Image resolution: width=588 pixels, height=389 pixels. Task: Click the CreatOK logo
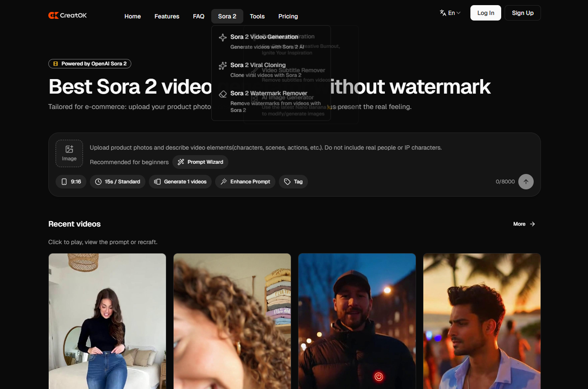click(x=68, y=15)
